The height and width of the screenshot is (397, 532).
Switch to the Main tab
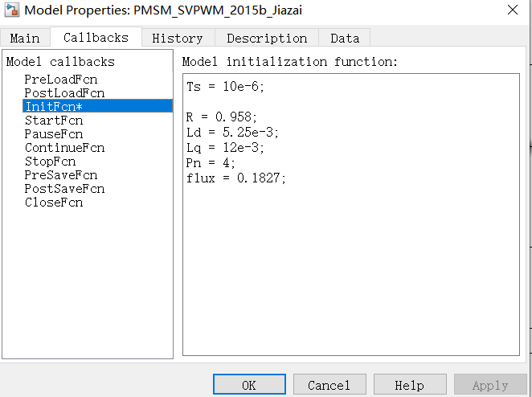[x=24, y=38]
